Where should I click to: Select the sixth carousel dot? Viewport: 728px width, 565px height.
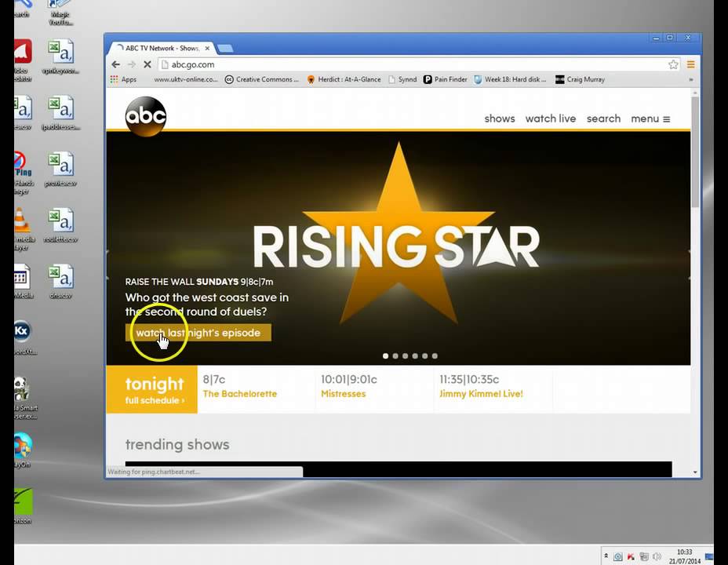(x=435, y=356)
